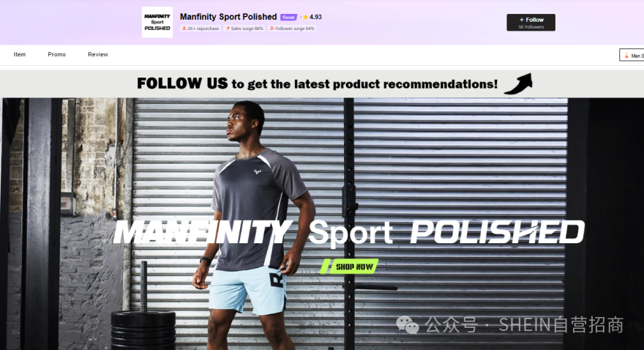
Task: Click the black arrow in the Follow Us banner
Action: (x=518, y=83)
